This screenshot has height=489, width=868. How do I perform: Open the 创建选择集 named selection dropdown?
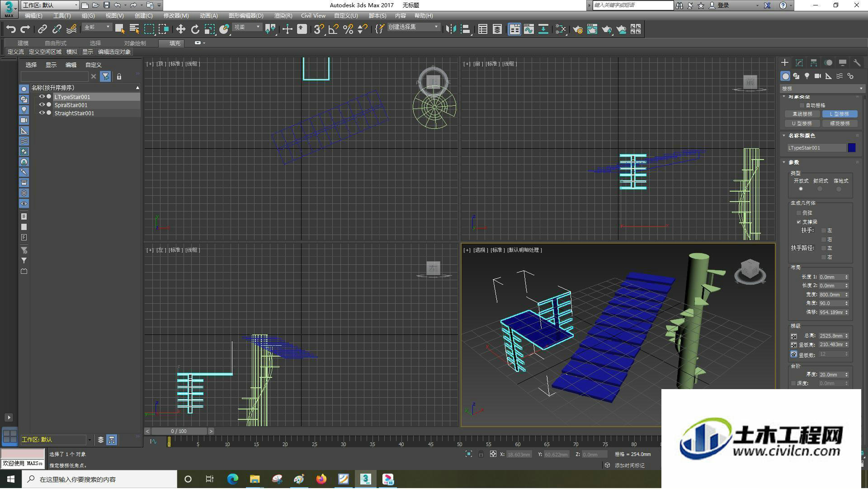coord(413,28)
